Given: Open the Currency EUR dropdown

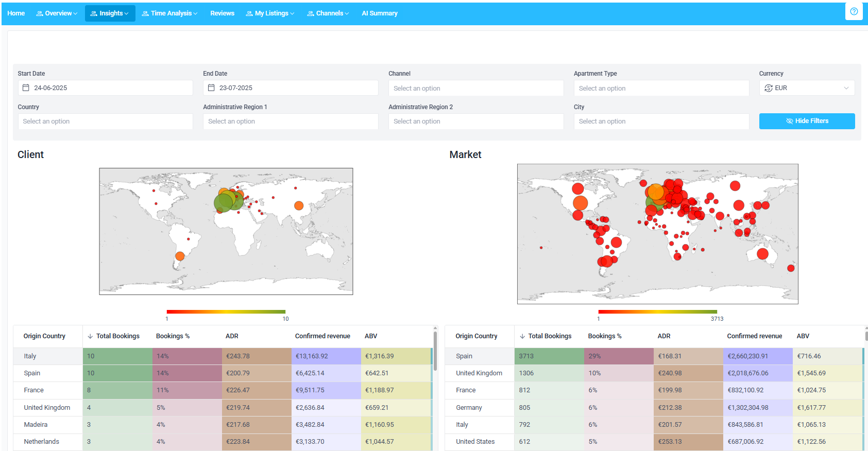Looking at the screenshot, I should pyautogui.click(x=807, y=88).
